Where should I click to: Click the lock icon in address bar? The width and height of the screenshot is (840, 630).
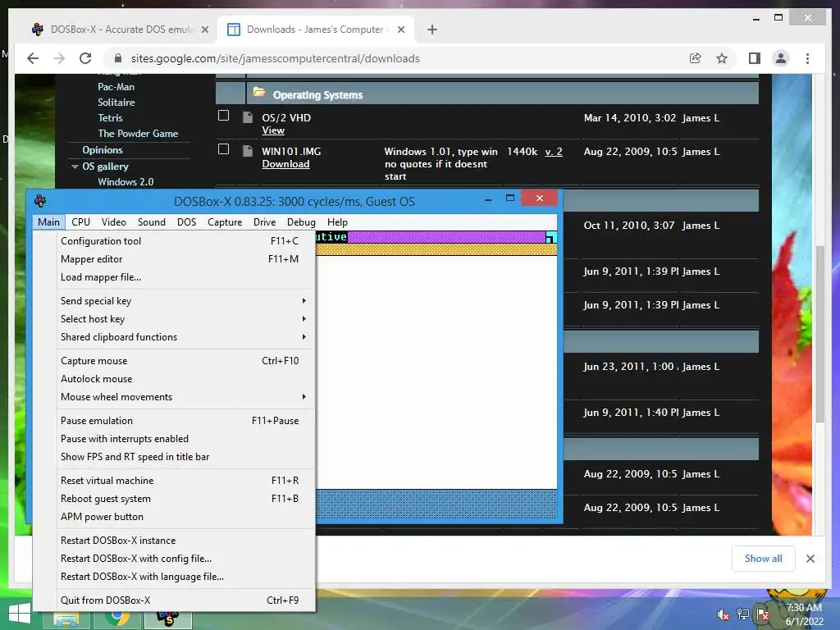[x=118, y=58]
